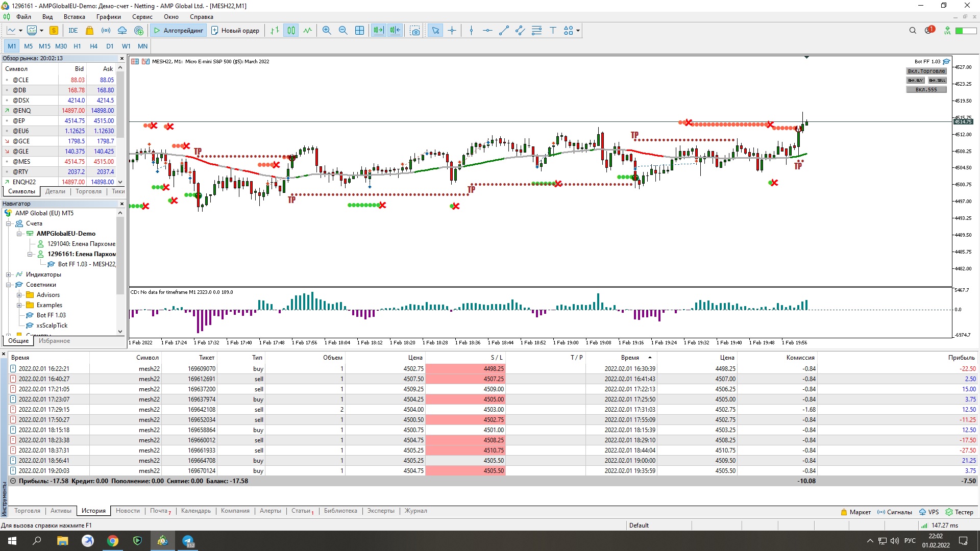Open the tile windows grid icon
Viewport: 980px width, 551px height.
[359, 31]
